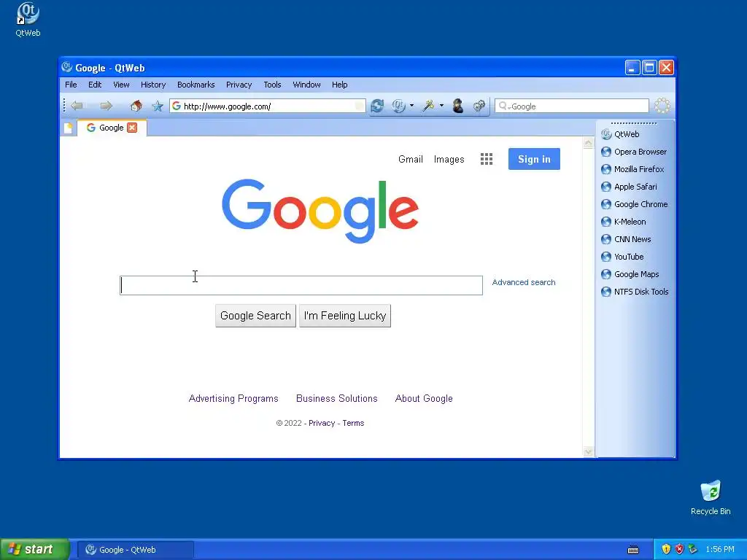
Task: Close the Google tab with its red X
Action: [x=132, y=128]
